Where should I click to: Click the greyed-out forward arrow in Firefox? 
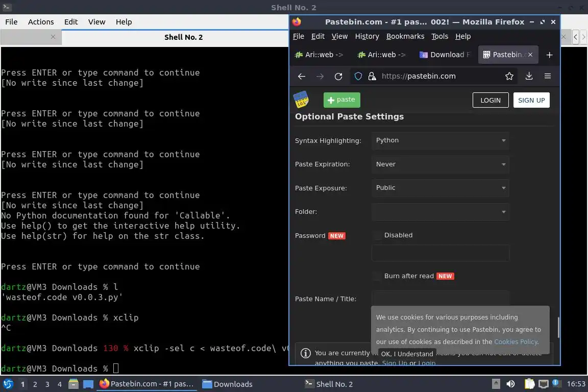[x=320, y=76]
